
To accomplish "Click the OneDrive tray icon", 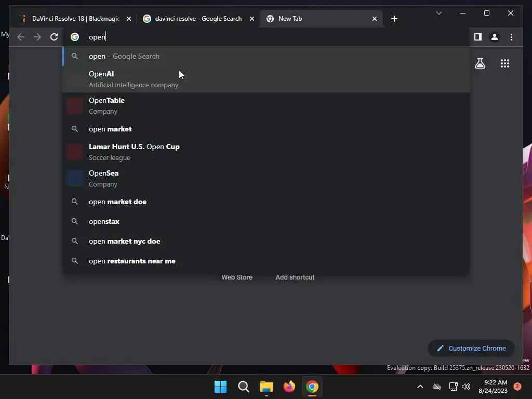I will pyautogui.click(x=437, y=387).
